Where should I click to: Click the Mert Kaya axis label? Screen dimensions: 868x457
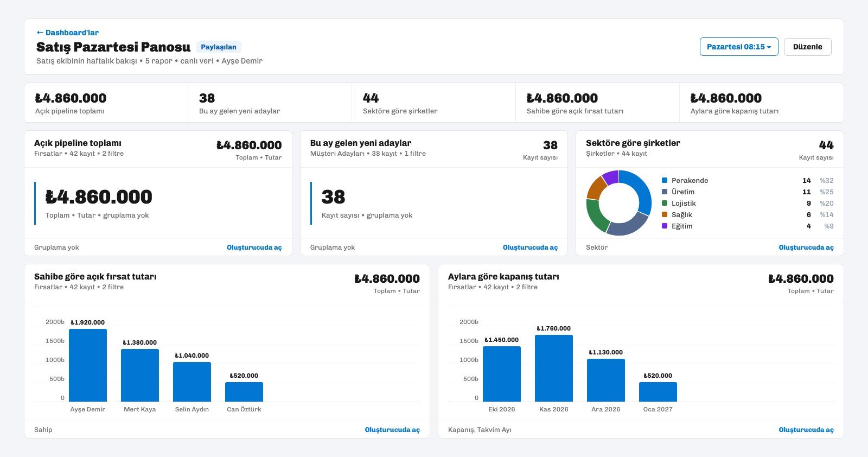140,409
